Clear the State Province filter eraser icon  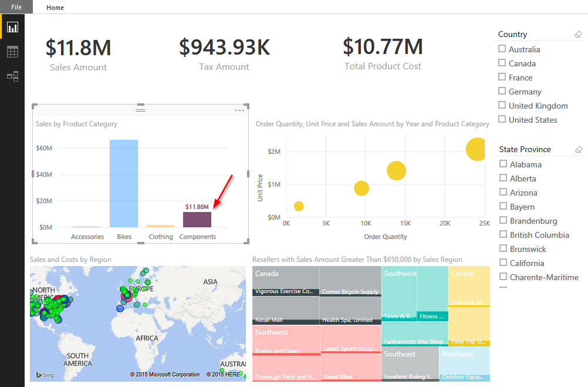[x=579, y=149]
